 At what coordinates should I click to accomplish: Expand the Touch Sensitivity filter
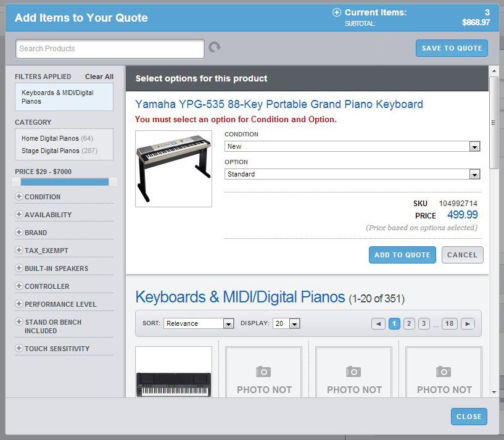(x=19, y=348)
